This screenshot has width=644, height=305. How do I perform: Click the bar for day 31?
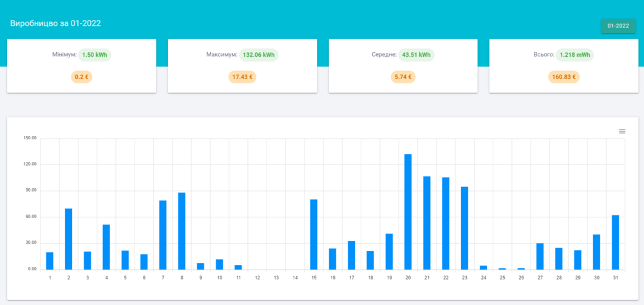(x=615, y=242)
